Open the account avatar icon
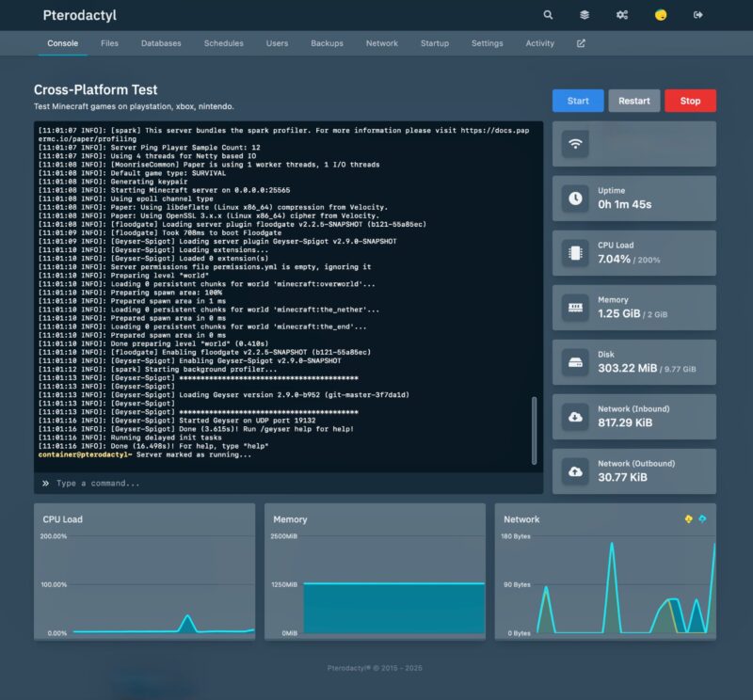 pos(661,15)
